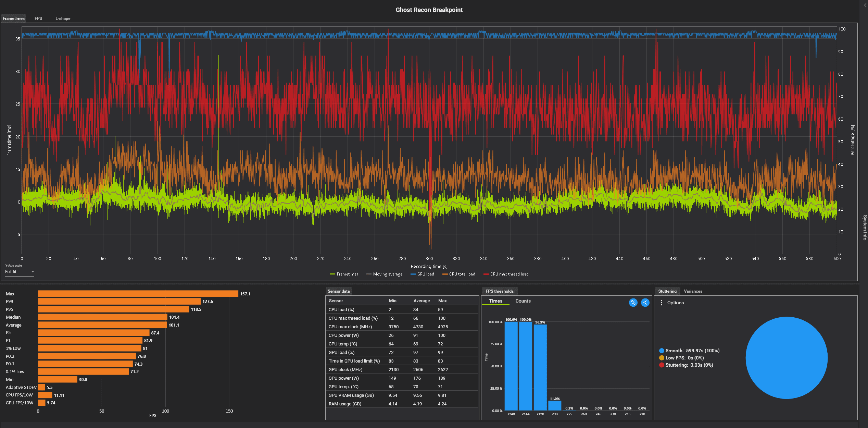868x428 pixels.
Task: Open the Stuttering tab
Action: click(667, 291)
